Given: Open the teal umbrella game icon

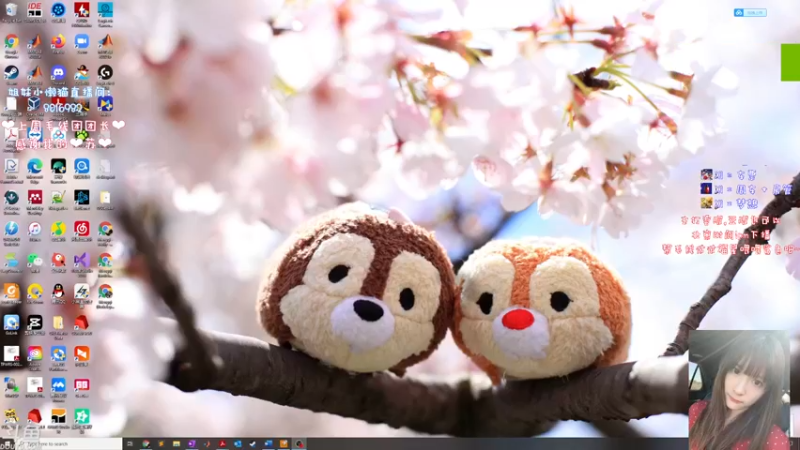Looking at the screenshot, I should coord(58,166).
